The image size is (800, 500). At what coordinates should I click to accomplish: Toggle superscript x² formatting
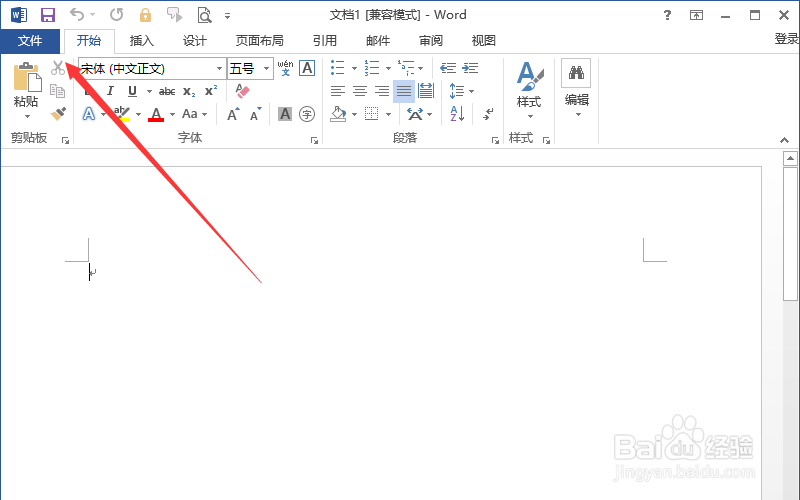coord(211,91)
